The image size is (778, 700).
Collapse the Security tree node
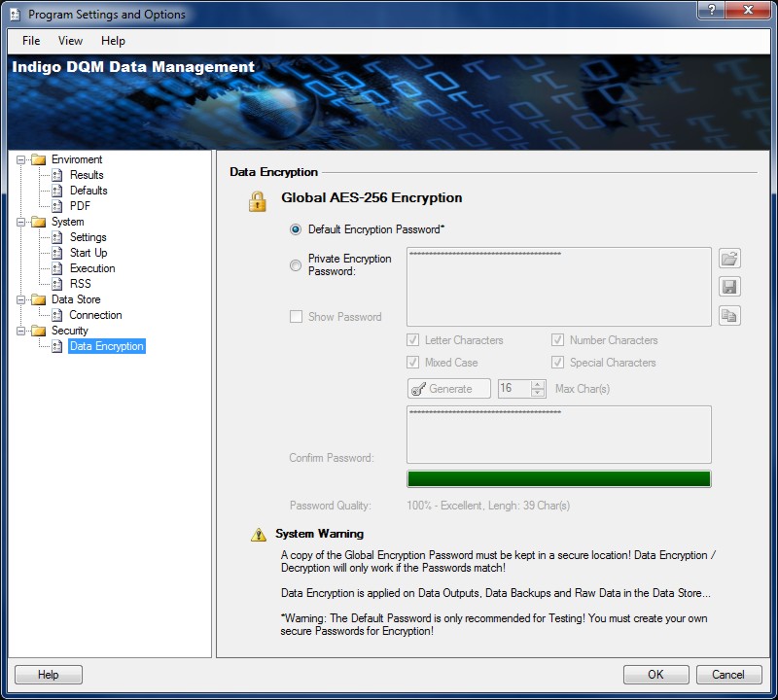pyautogui.click(x=20, y=331)
